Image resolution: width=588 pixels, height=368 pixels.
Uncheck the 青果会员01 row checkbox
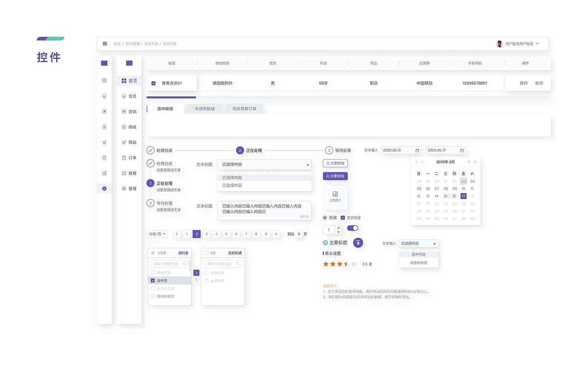point(153,83)
